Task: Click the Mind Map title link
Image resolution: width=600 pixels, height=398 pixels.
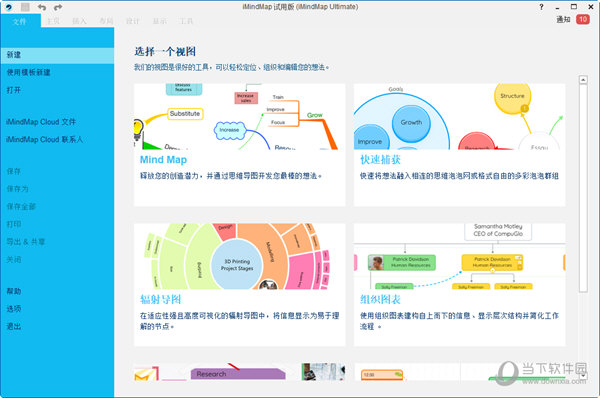Action: point(163,160)
